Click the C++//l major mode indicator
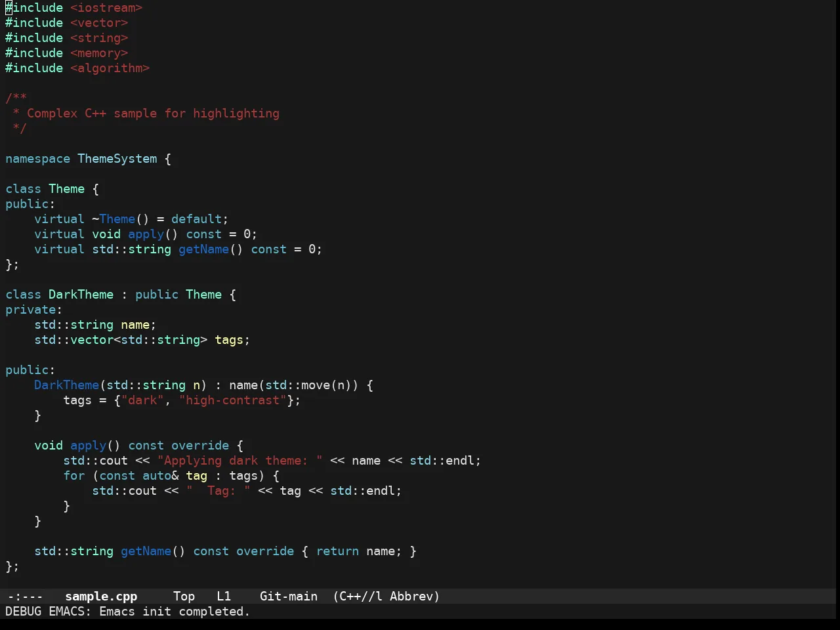Image resolution: width=840 pixels, height=630 pixels. point(358,597)
